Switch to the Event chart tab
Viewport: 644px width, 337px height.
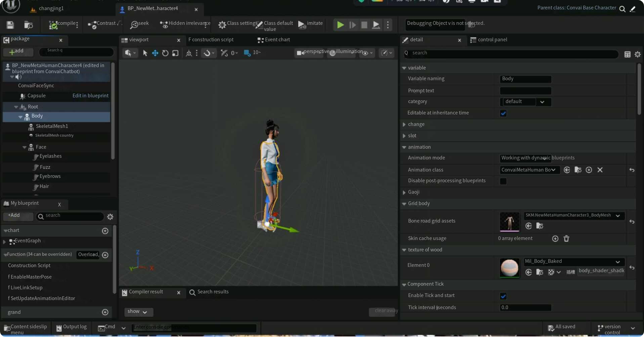click(274, 40)
